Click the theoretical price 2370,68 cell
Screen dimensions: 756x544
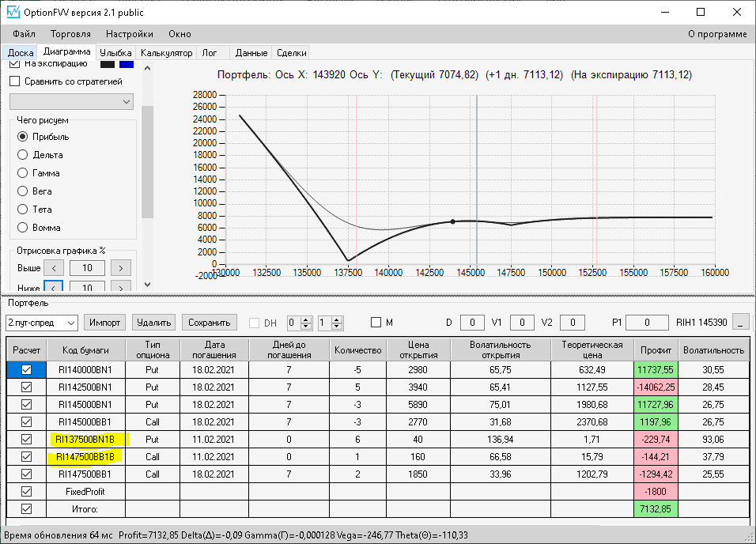coord(592,422)
